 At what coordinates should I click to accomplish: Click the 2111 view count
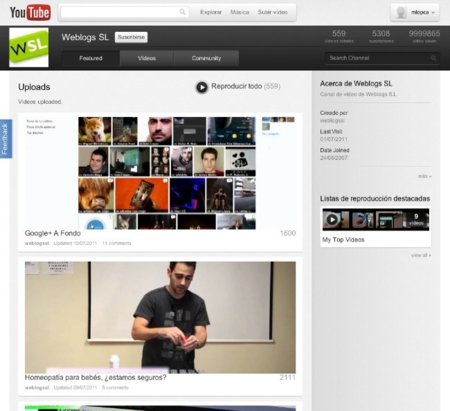coord(288,377)
